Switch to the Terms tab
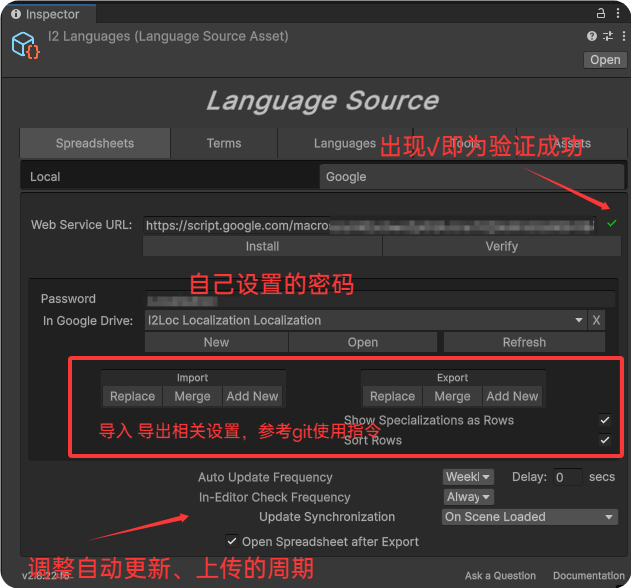Image resolution: width=631 pixels, height=588 pixels. coord(224,143)
